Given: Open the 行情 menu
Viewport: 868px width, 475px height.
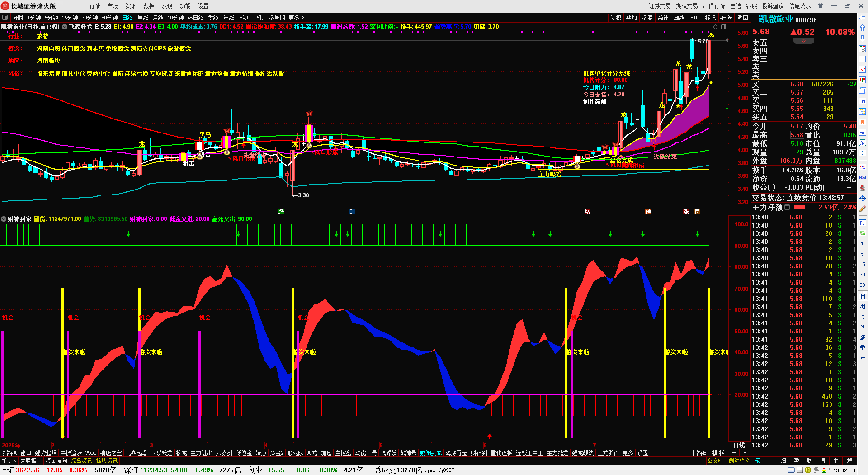Looking at the screenshot, I should (x=95, y=6).
